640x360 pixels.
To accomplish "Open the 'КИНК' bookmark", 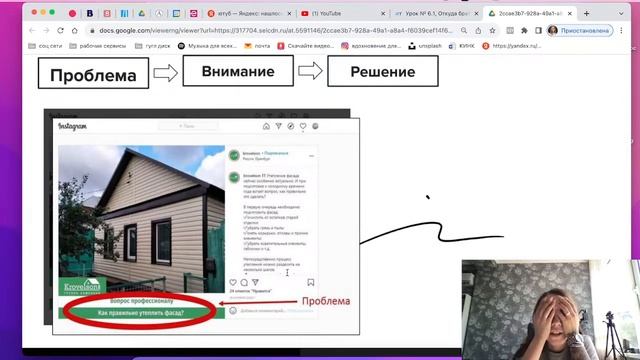I will (x=462, y=46).
